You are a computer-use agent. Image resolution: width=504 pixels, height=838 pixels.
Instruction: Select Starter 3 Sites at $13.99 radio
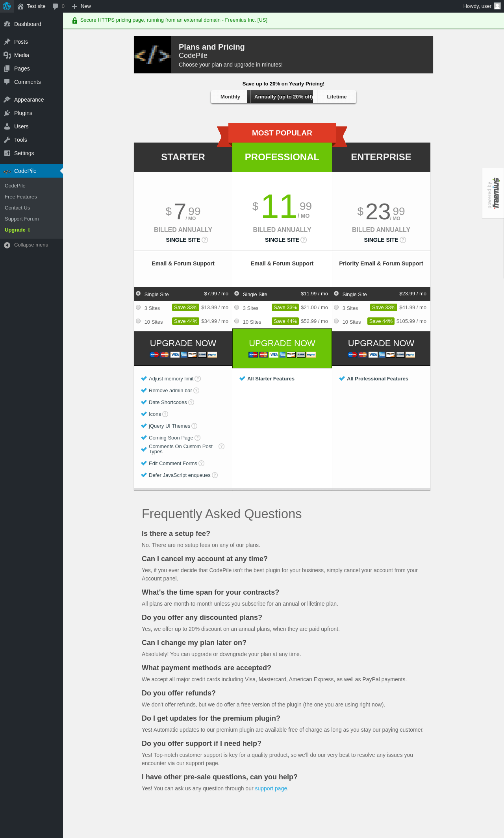(x=138, y=307)
